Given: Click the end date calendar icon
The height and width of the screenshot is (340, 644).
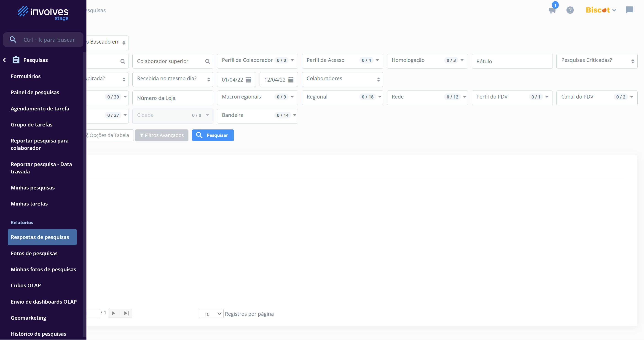Looking at the screenshot, I should click(x=291, y=80).
